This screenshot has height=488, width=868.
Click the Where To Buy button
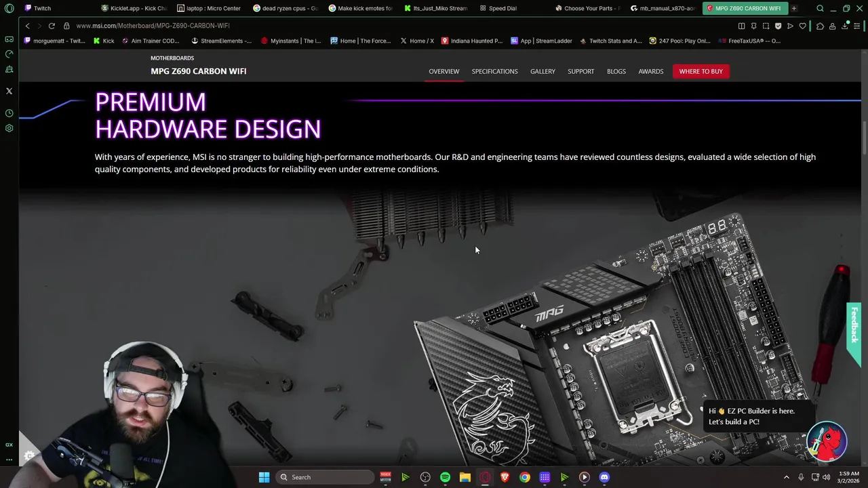point(701,71)
